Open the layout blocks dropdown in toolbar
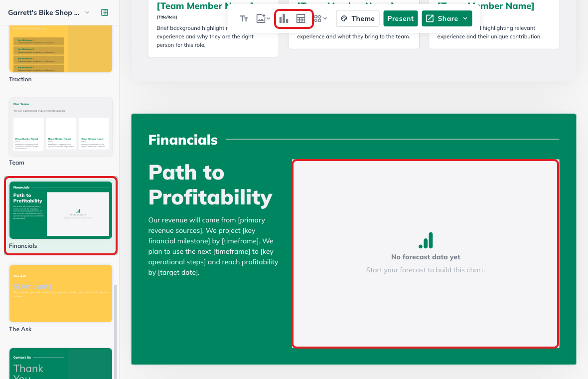The image size is (588, 379). (x=320, y=19)
